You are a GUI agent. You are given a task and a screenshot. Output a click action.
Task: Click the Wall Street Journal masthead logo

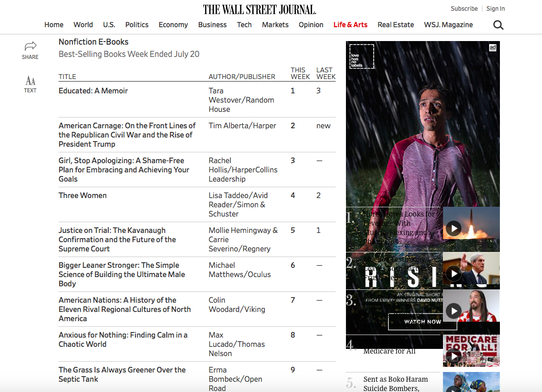pyautogui.click(x=259, y=9)
